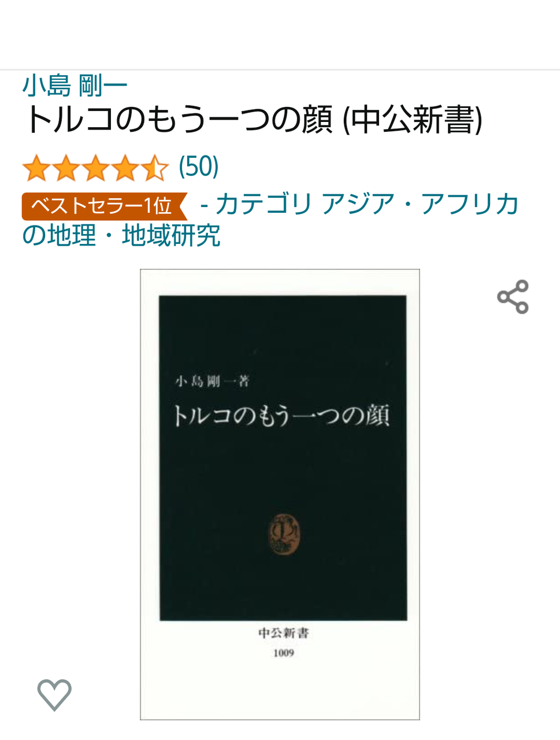Click the カテゴリ label text

click(264, 205)
